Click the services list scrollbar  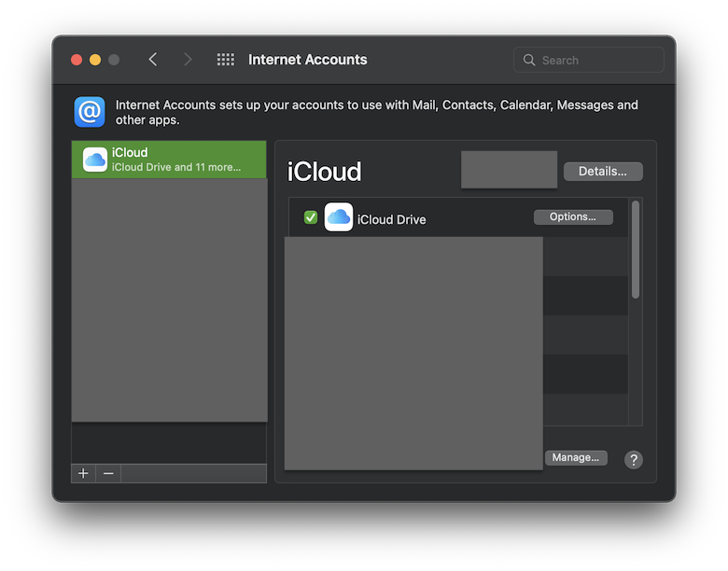(x=636, y=249)
